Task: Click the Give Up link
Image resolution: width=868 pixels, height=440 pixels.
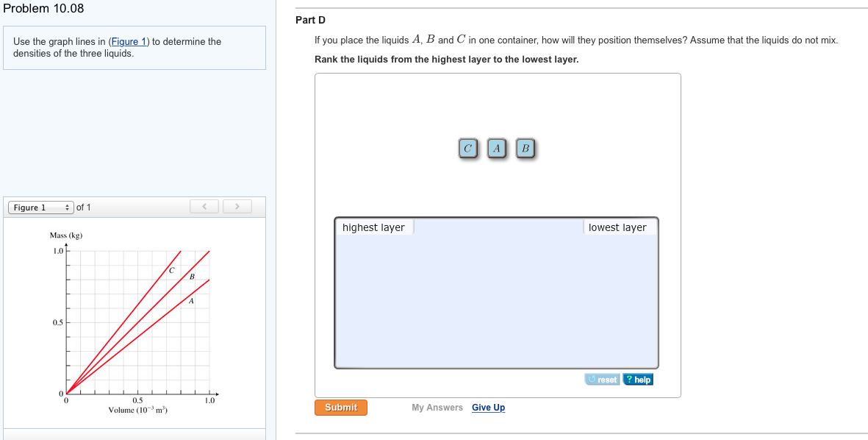Action: tap(488, 407)
